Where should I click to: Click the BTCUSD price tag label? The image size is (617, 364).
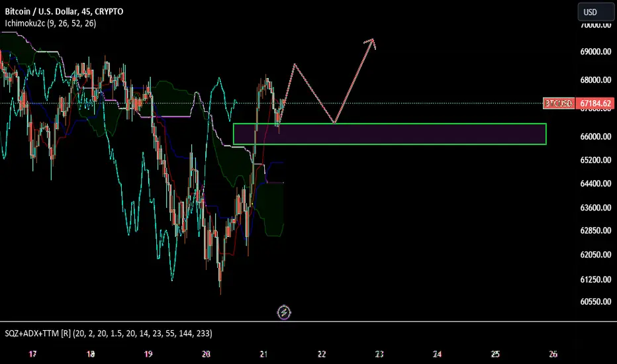[x=558, y=103]
